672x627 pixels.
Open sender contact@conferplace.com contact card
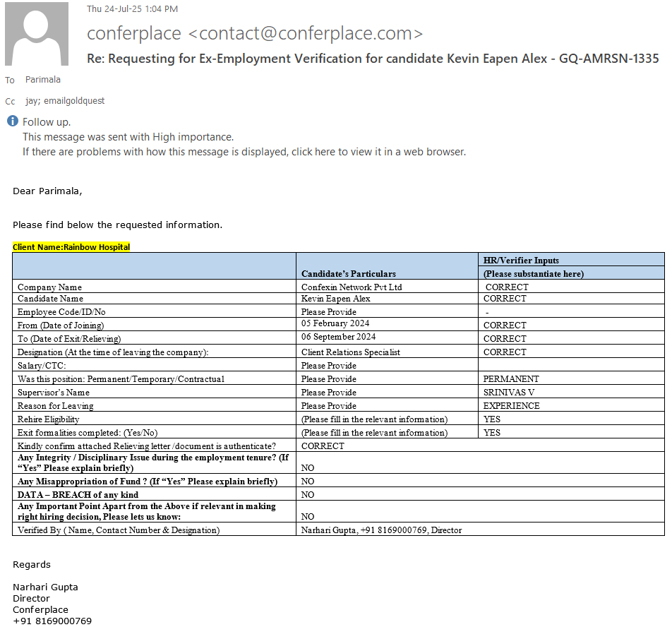pyautogui.click(x=255, y=33)
